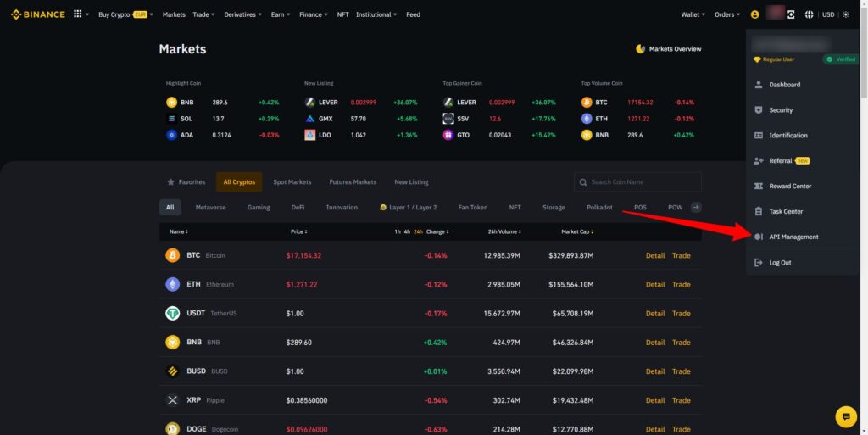The width and height of the screenshot is (868, 435).
Task: Click the LEVER icon under New Listing
Action: pyautogui.click(x=310, y=103)
